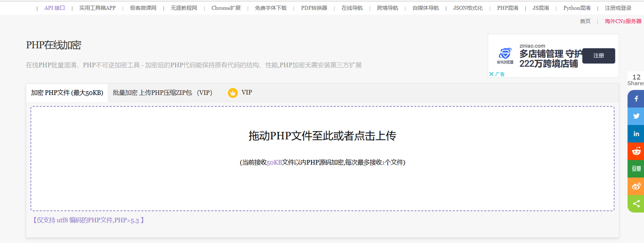Image resolution: width=644 pixels, height=243 pixels.
Task: Share to Douban with 豆瓣 icon
Action: [x=636, y=169]
